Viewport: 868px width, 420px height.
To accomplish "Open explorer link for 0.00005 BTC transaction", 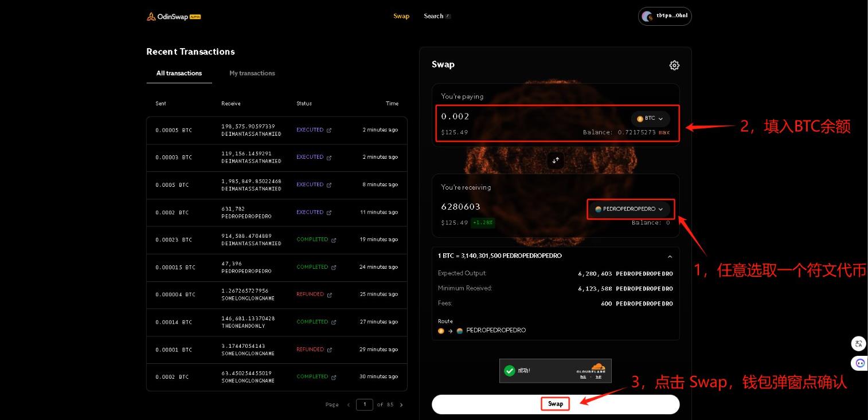I will 329,130.
